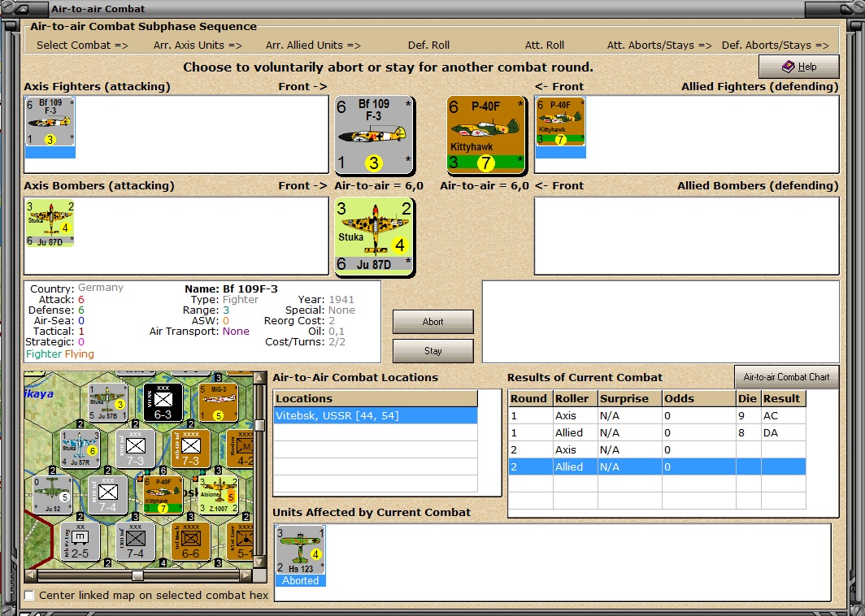Select the round 2 Axis result row

pos(657,449)
